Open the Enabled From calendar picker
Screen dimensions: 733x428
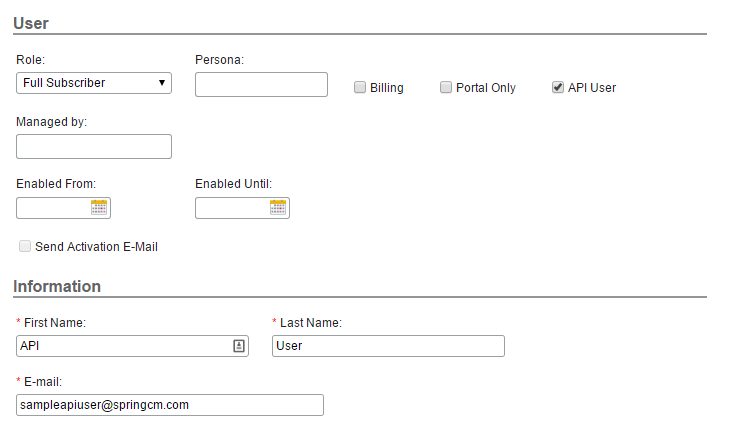click(99, 207)
